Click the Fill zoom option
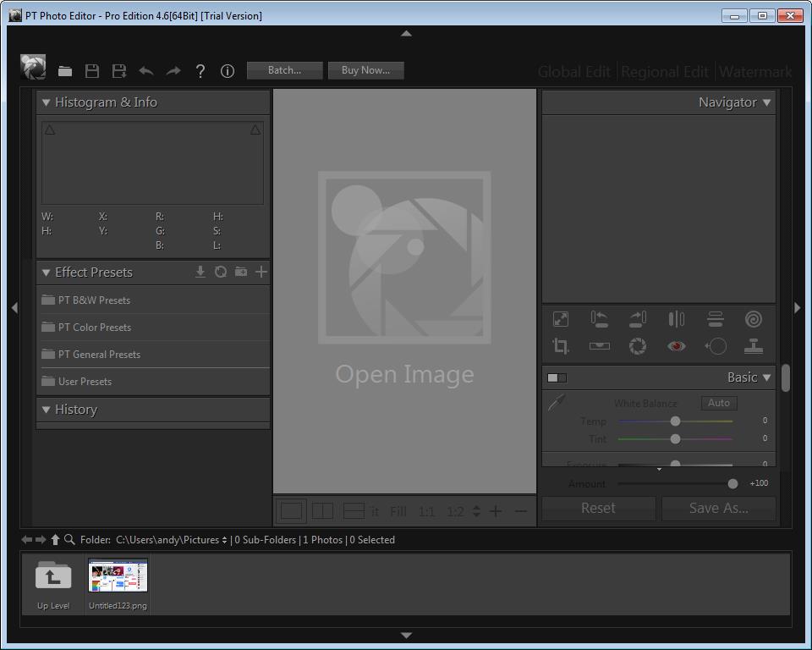812x650 pixels. (398, 512)
